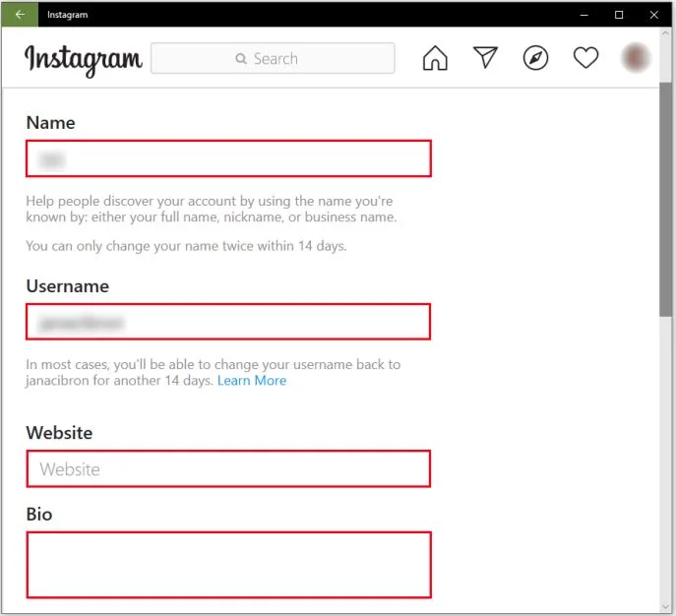
Task: Click the scrollbar down arrow
Action: (x=665, y=607)
